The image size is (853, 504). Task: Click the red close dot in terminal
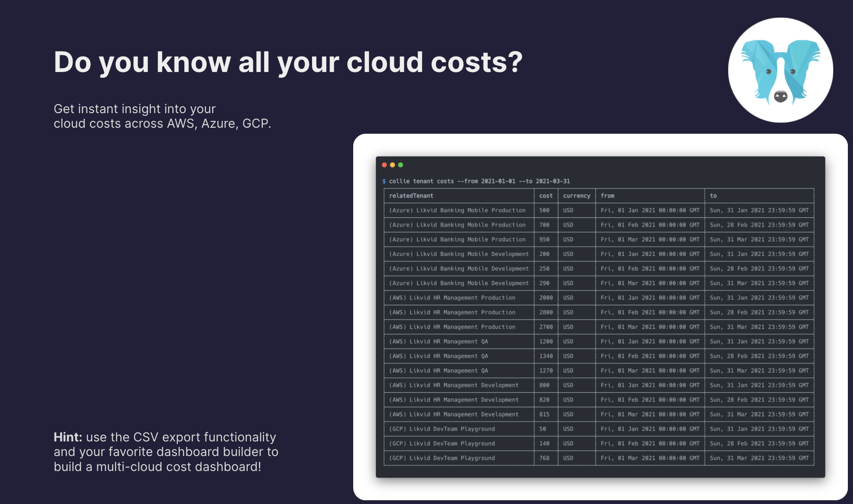384,165
